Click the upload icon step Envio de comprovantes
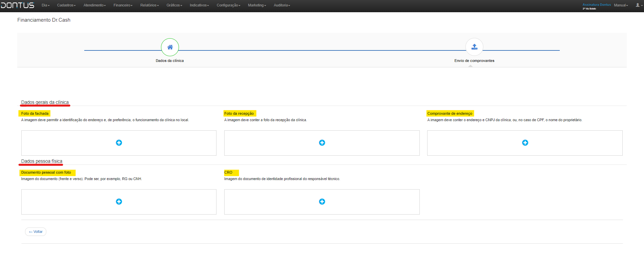644x262 pixels. (474, 47)
